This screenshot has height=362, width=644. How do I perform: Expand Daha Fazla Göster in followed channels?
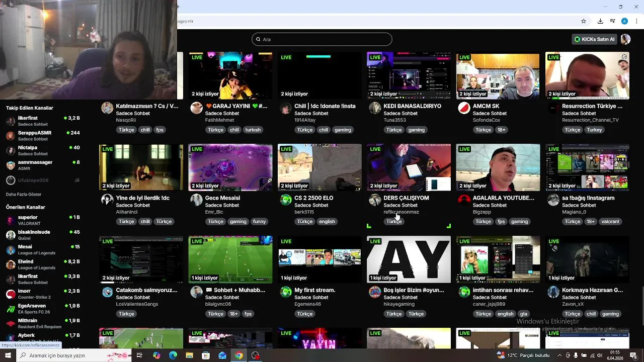pyautogui.click(x=24, y=194)
